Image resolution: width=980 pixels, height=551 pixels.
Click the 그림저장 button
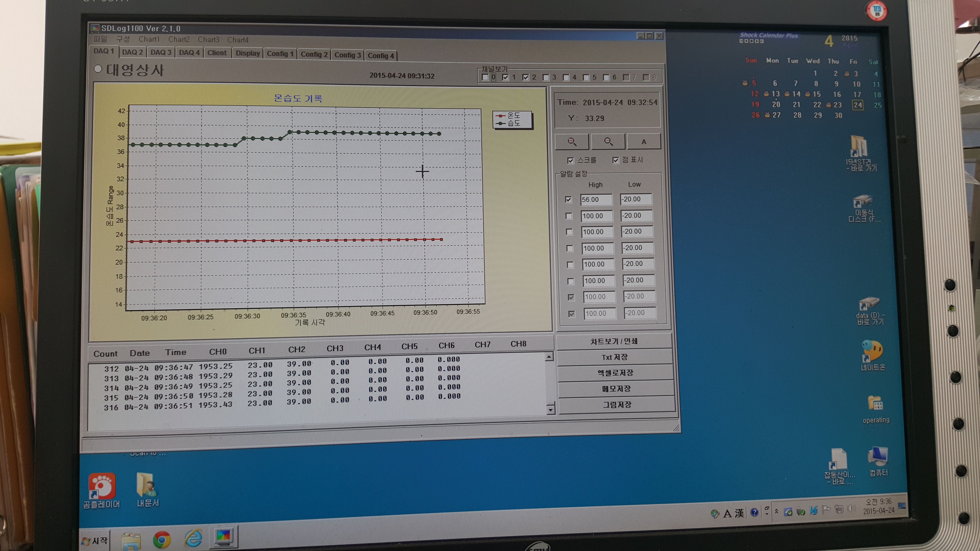[x=617, y=405]
